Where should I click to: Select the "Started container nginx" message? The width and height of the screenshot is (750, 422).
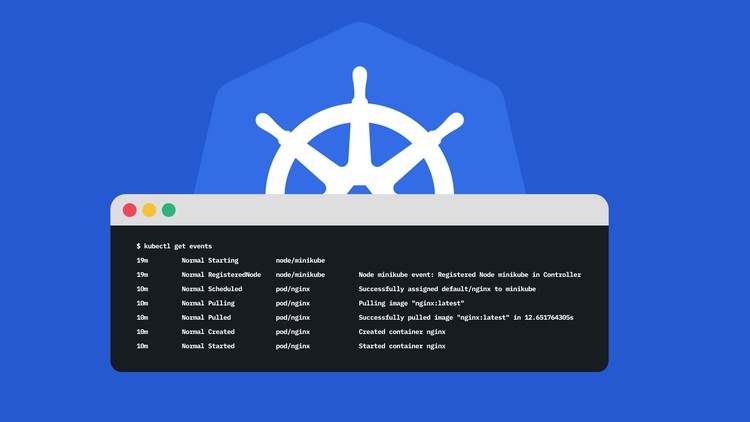(x=401, y=346)
